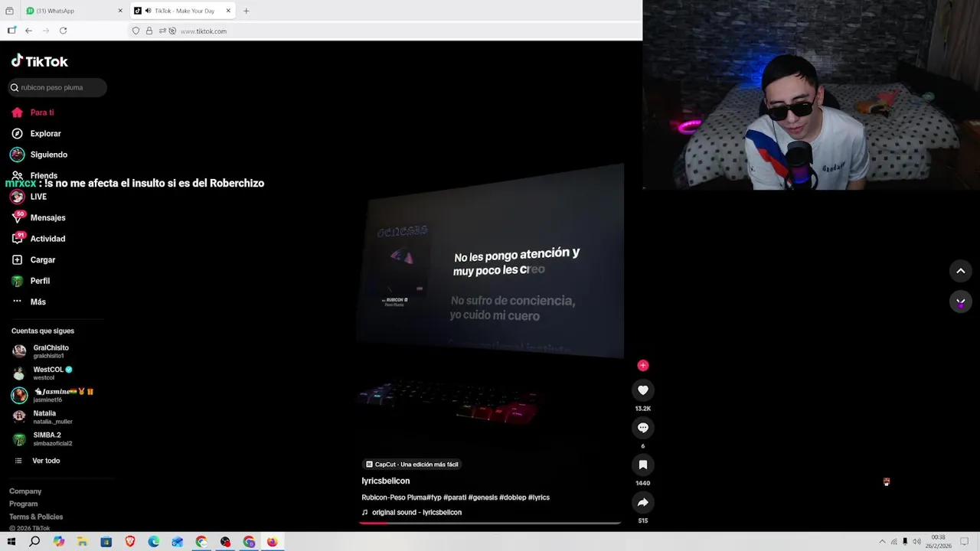Go to previous video with up chevron
980x551 pixels.
point(961,271)
